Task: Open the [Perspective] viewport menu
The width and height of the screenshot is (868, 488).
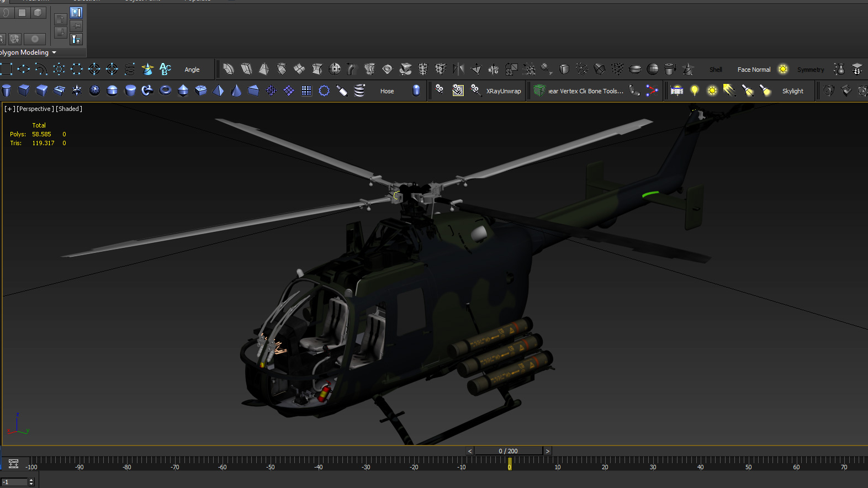Action: tap(35, 109)
